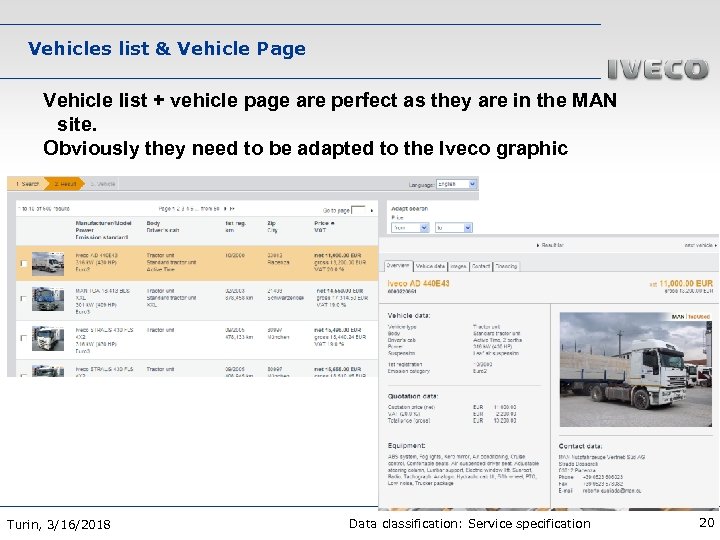This screenshot has width=720, height=540.
Task: Click the 'Adapt search' label
Action: [x=409, y=208]
